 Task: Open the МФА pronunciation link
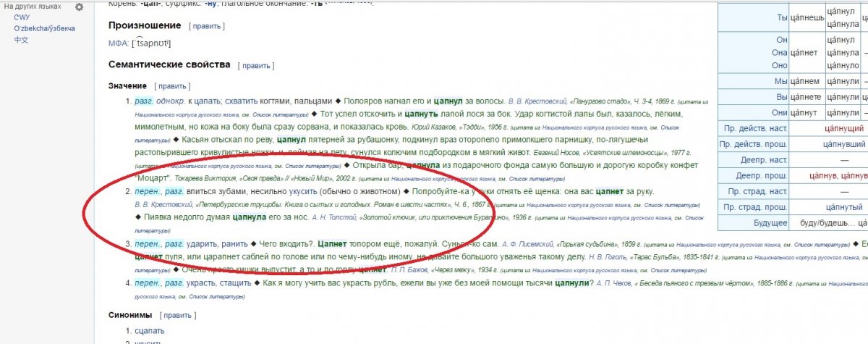pos(118,44)
